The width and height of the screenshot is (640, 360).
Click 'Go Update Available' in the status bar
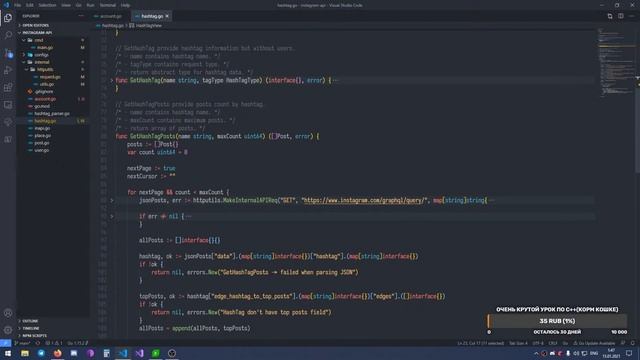tap(594, 343)
